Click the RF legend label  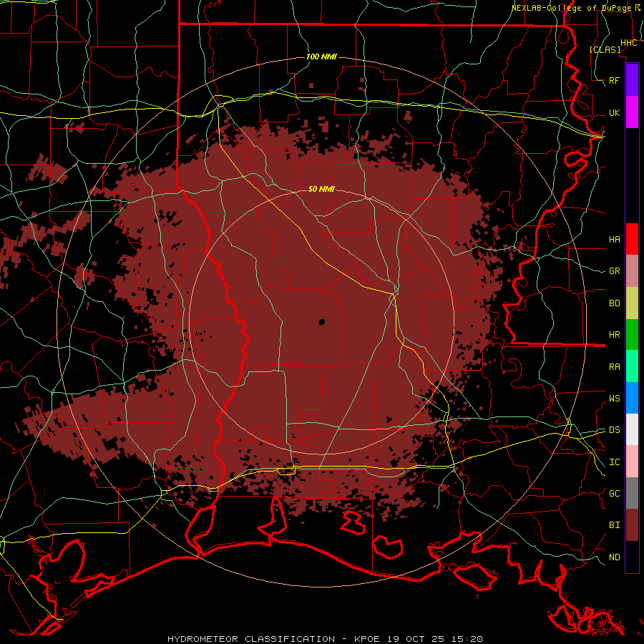click(614, 80)
